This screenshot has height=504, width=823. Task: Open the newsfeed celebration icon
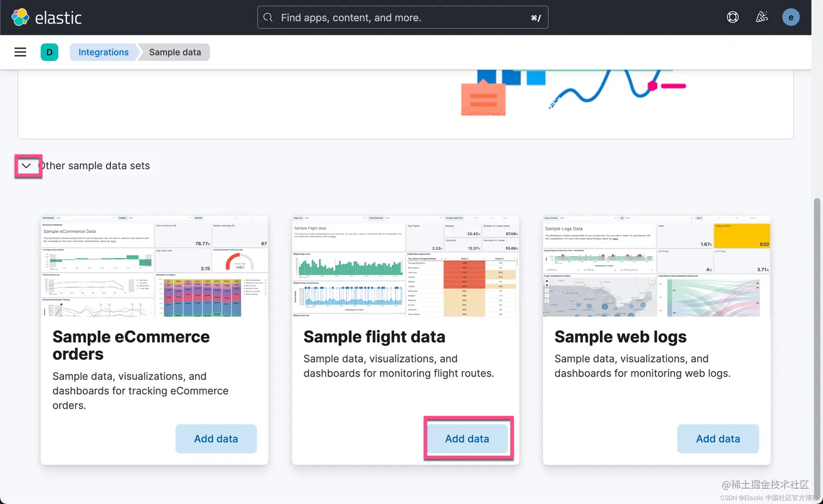762,17
